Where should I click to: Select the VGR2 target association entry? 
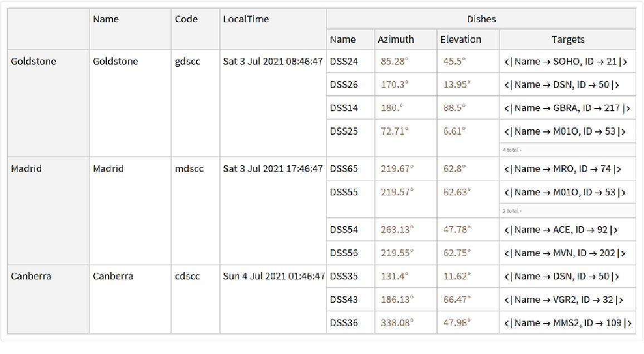[x=563, y=299]
